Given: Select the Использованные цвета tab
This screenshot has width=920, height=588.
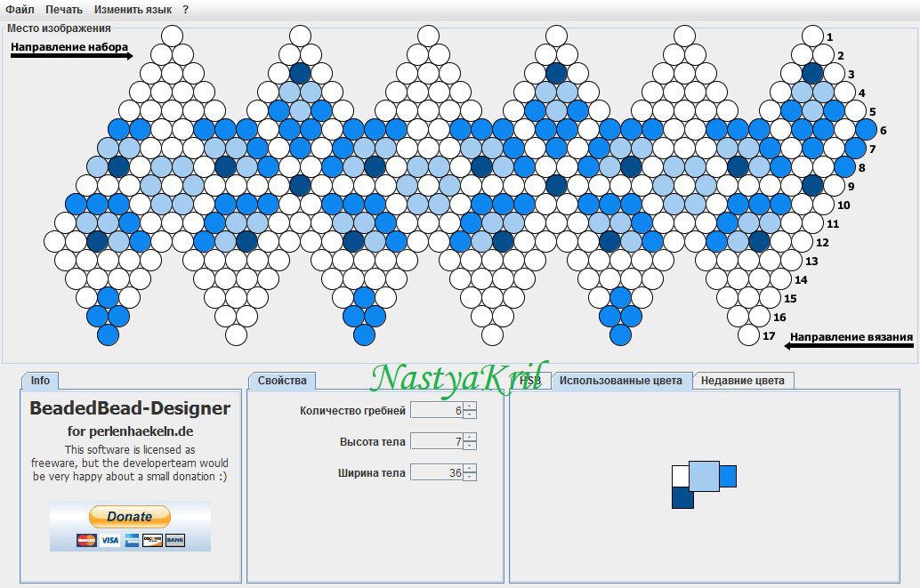Looking at the screenshot, I should coord(620,380).
